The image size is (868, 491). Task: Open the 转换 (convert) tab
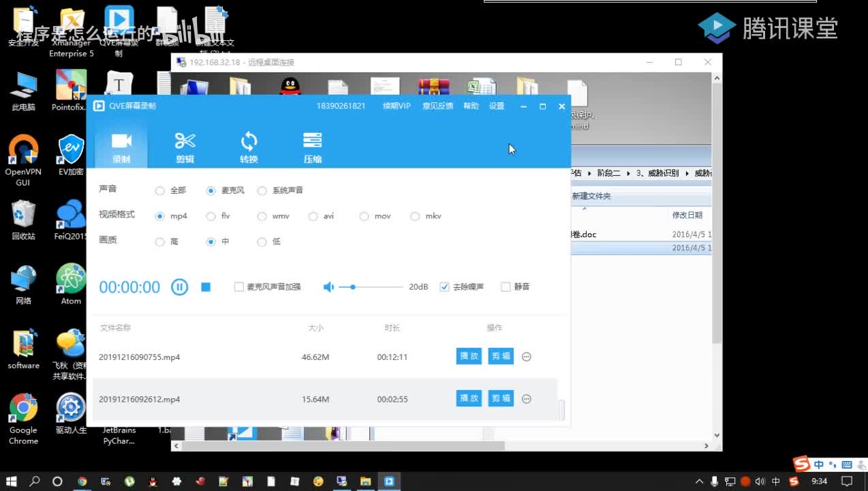pos(249,147)
